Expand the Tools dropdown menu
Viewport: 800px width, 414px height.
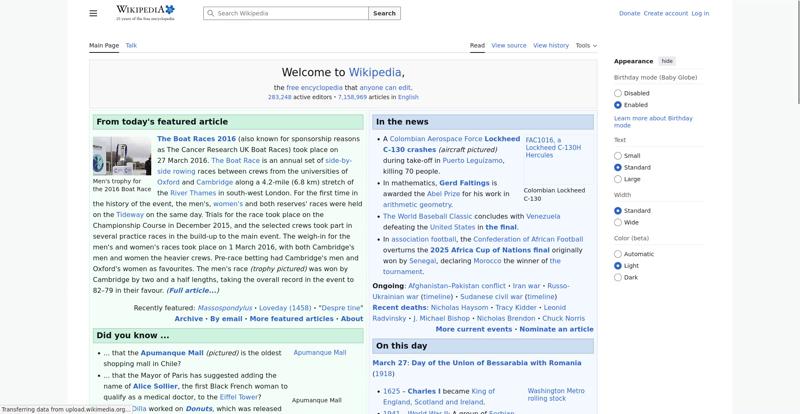586,45
